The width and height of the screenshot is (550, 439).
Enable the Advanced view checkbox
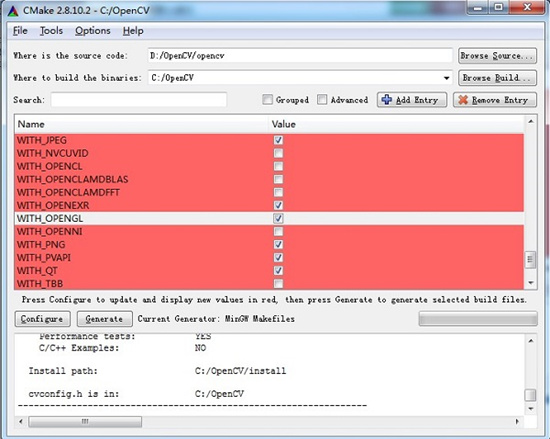(322, 100)
